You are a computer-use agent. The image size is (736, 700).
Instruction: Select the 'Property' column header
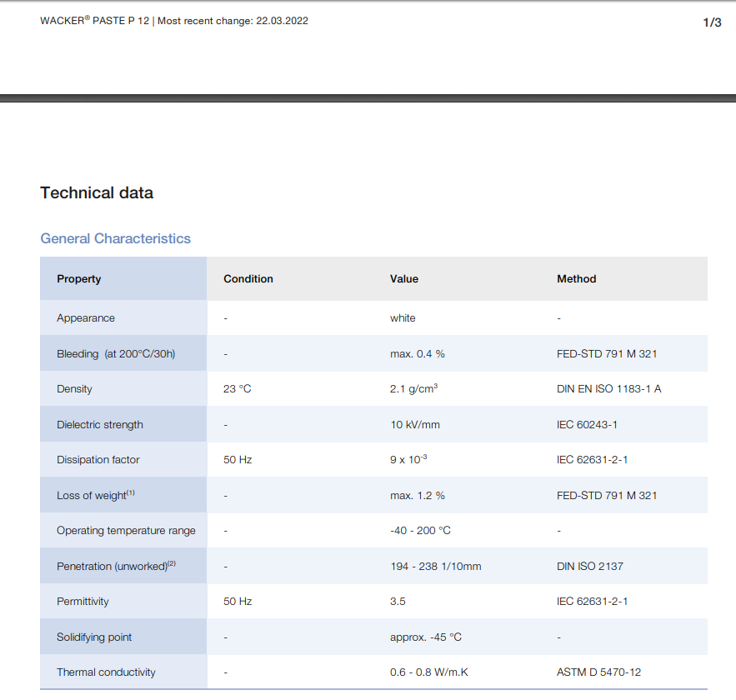pos(78,279)
